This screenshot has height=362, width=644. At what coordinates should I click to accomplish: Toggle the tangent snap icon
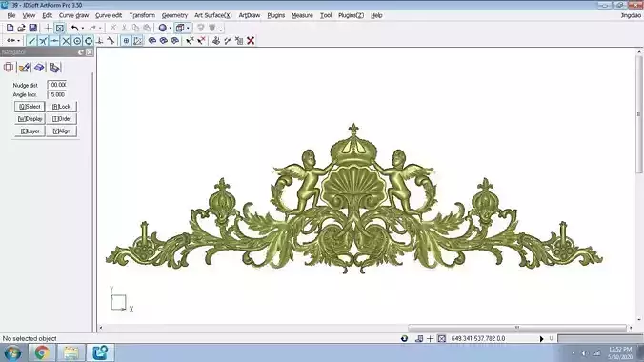click(x=111, y=41)
